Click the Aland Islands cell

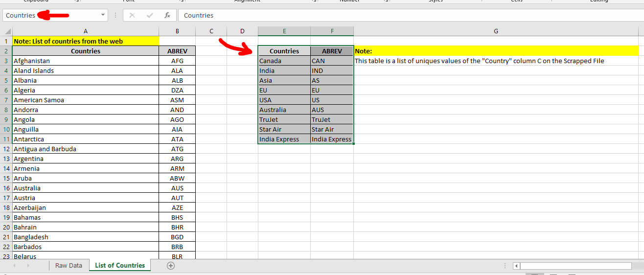point(86,70)
